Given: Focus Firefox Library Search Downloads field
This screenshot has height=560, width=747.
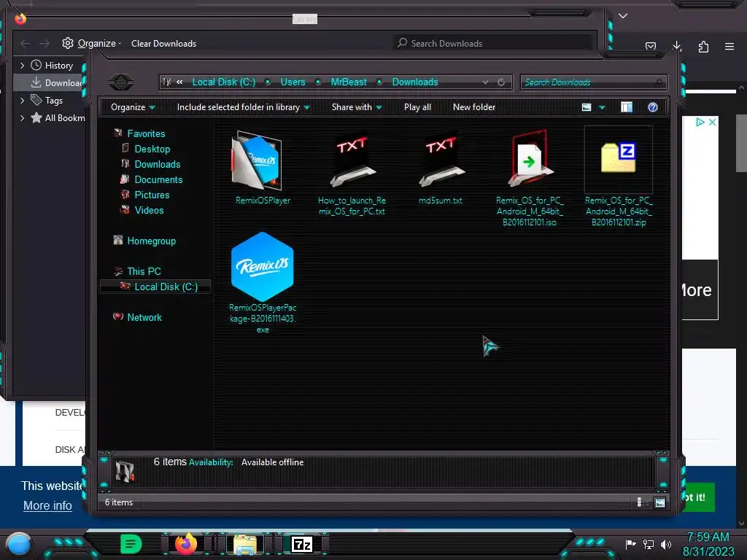Looking at the screenshot, I should click(x=493, y=43).
